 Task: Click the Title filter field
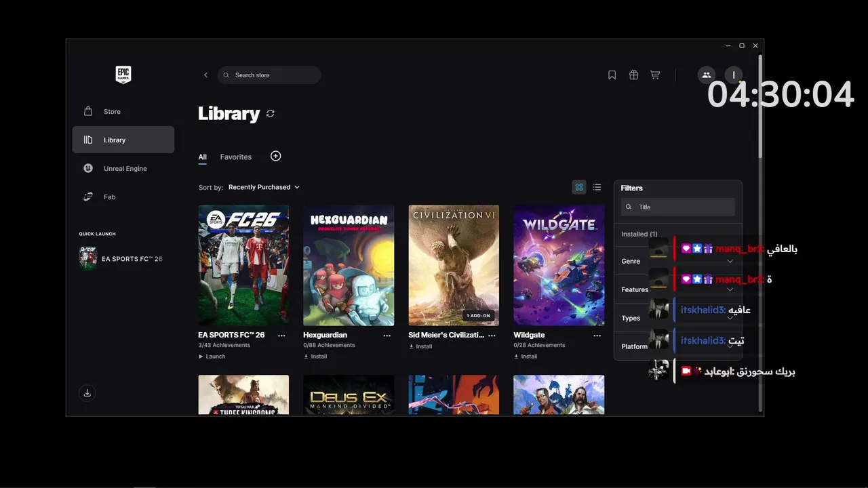(x=678, y=207)
